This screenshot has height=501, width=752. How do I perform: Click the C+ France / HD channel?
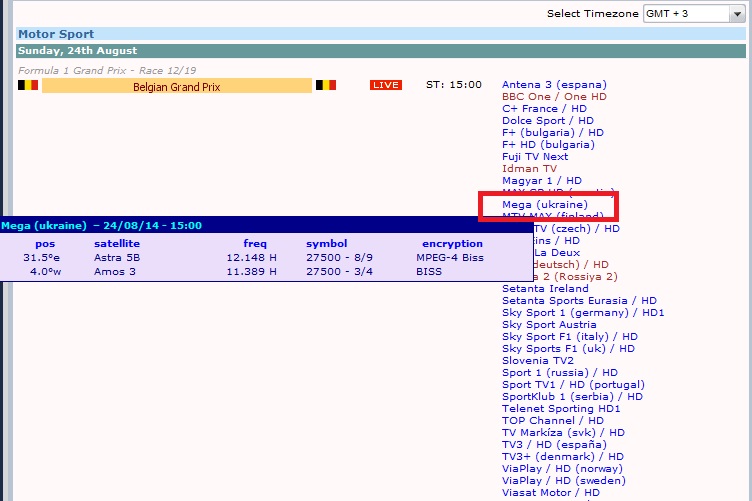(x=544, y=109)
